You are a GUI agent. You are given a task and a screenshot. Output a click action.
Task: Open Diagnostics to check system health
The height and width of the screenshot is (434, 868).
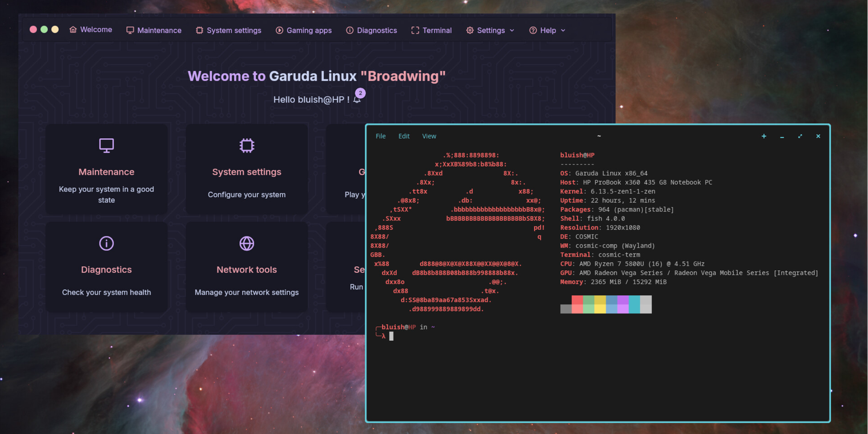pos(106,267)
